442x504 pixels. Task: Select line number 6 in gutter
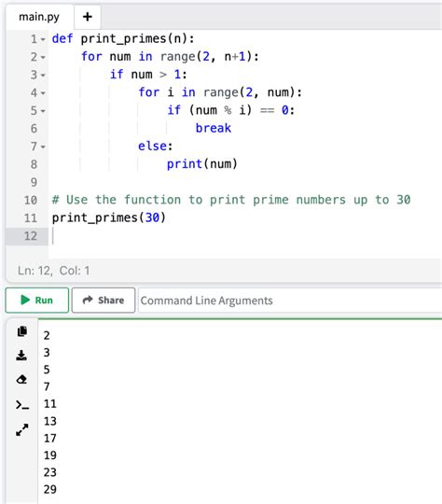pos(35,129)
